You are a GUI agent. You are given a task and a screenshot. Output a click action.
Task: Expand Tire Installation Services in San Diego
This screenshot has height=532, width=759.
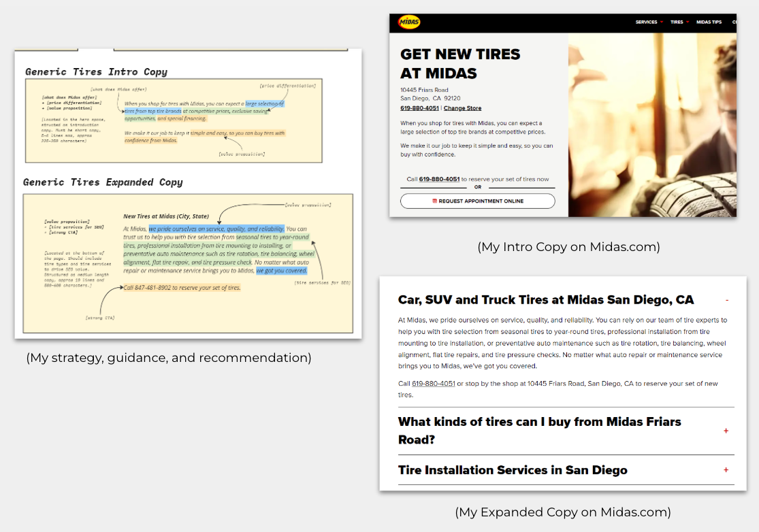726,470
